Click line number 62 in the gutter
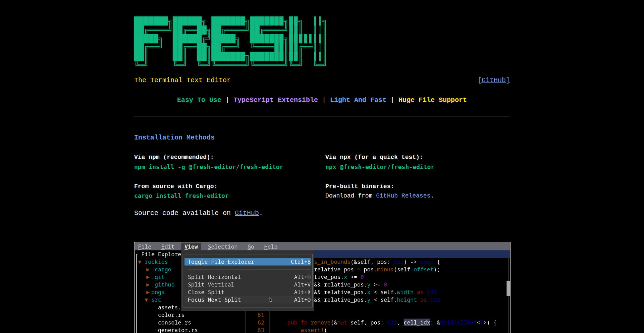 [x=261, y=323]
